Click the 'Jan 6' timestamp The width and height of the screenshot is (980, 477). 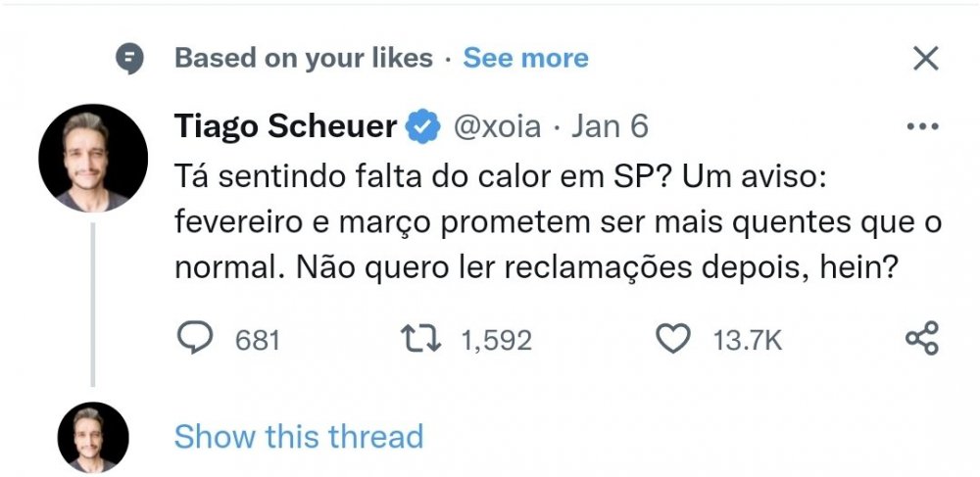tap(610, 126)
